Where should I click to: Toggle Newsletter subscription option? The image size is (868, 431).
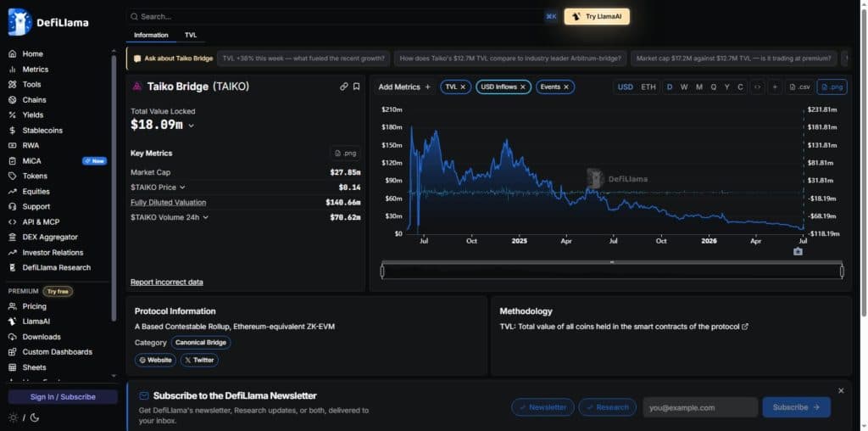coord(542,407)
